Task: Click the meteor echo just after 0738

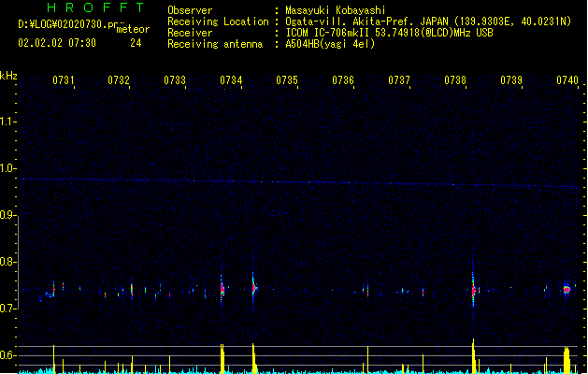Action: tap(474, 290)
